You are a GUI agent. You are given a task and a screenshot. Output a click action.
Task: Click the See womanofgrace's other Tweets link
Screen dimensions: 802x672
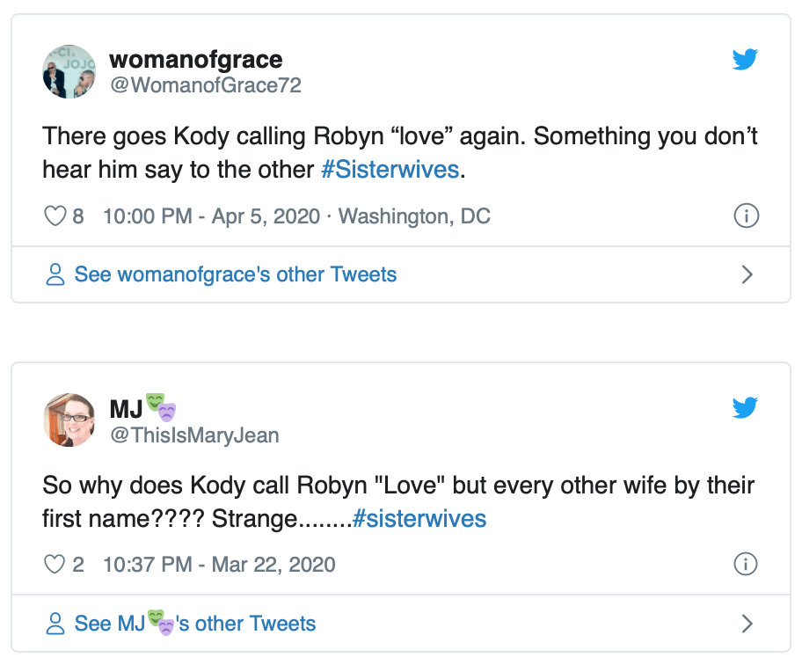coord(235,274)
